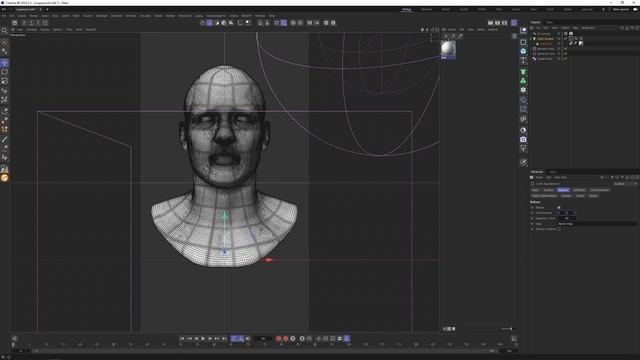Go to start of animation
The height and width of the screenshot is (360, 640).
click(182, 338)
